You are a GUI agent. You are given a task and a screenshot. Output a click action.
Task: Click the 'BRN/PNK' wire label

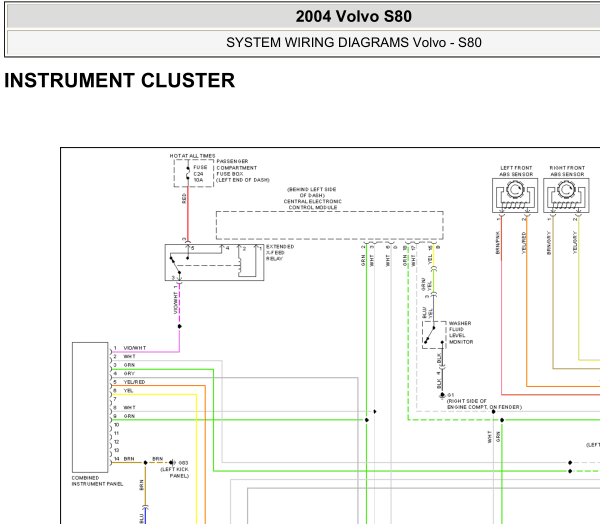click(498, 242)
